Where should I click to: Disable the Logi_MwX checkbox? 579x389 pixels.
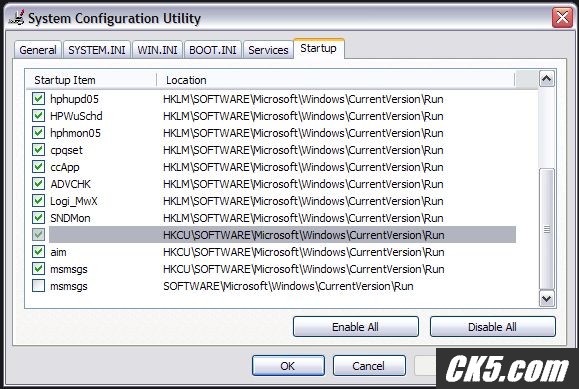pyautogui.click(x=38, y=201)
